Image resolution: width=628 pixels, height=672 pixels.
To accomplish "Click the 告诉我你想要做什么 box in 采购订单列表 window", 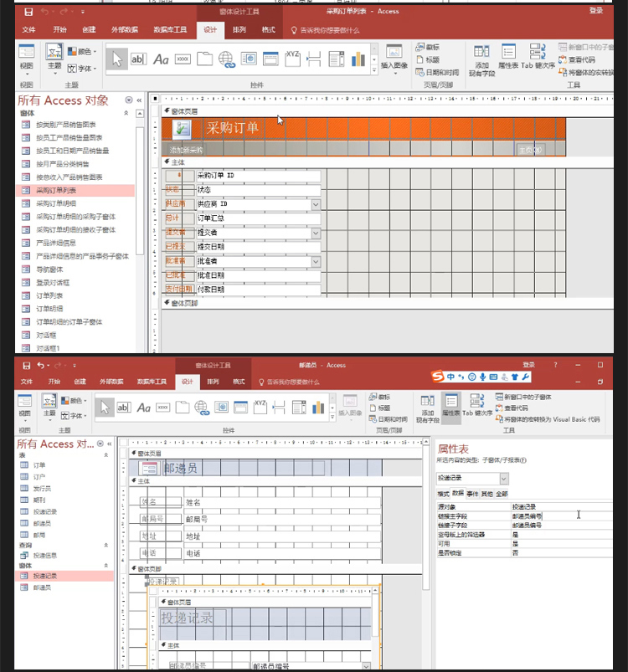I will [325, 30].
